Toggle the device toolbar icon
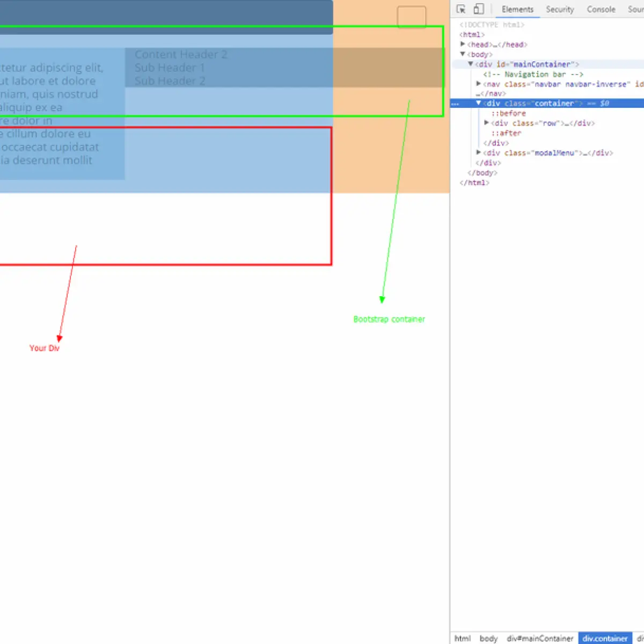 pyautogui.click(x=479, y=9)
